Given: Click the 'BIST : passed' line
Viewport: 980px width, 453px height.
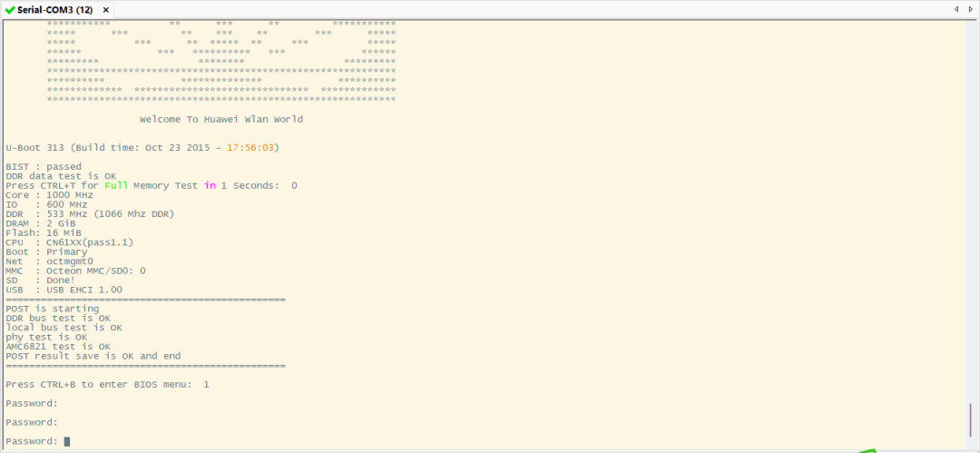Looking at the screenshot, I should (44, 166).
